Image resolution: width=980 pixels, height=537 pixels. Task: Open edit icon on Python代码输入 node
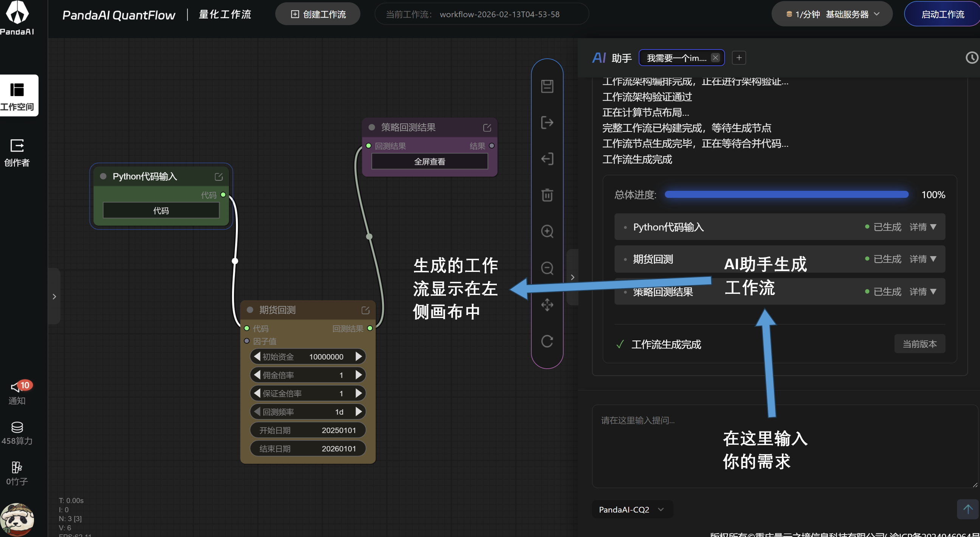click(219, 177)
